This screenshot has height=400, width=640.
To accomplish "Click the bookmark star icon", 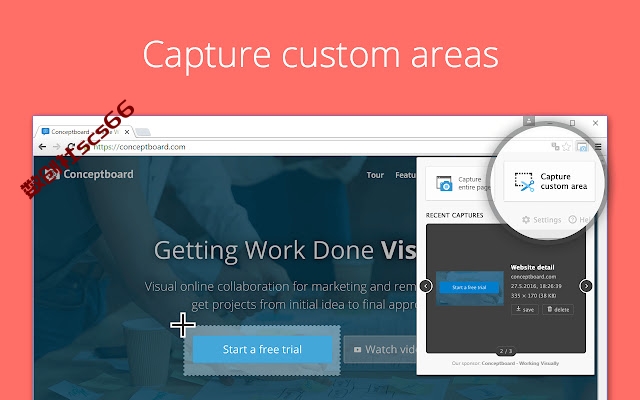I will 566,147.
